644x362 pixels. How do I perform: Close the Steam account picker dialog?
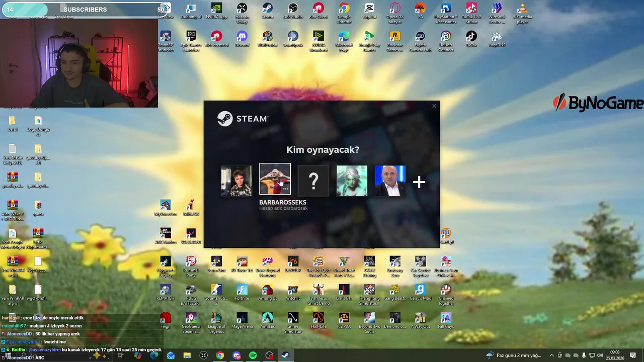[434, 106]
